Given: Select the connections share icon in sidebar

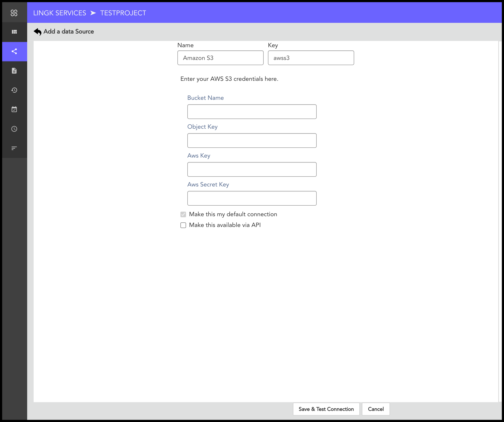Looking at the screenshot, I should click(x=14, y=51).
